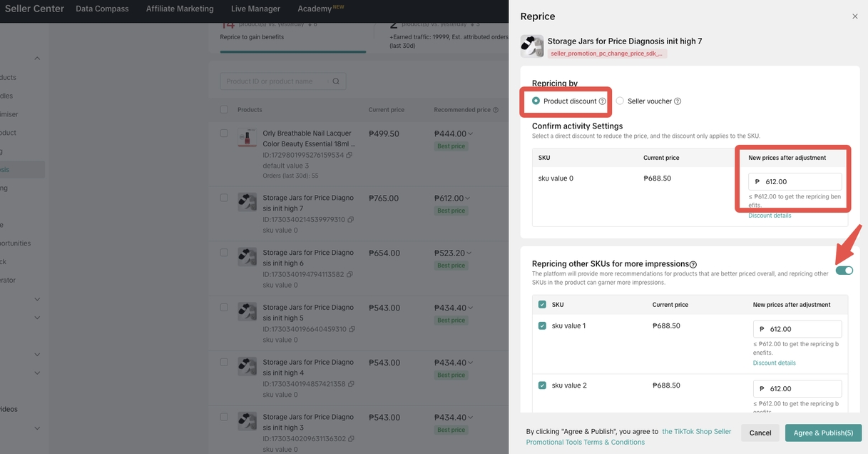Click the Storage Jars thumbnail in Reprice header
The height and width of the screenshot is (454, 868).
pos(532,46)
